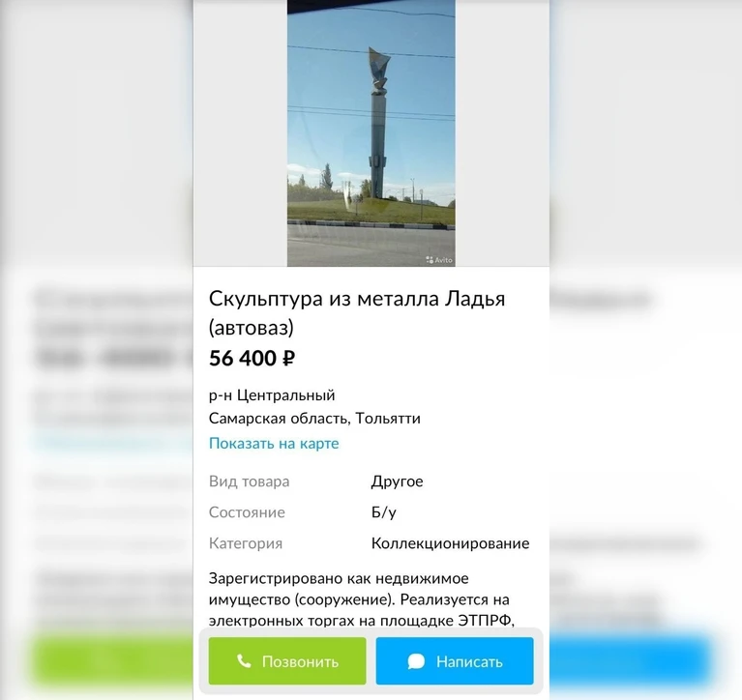742x700 pixels.
Task: Click the Другое product type value
Action: (397, 481)
